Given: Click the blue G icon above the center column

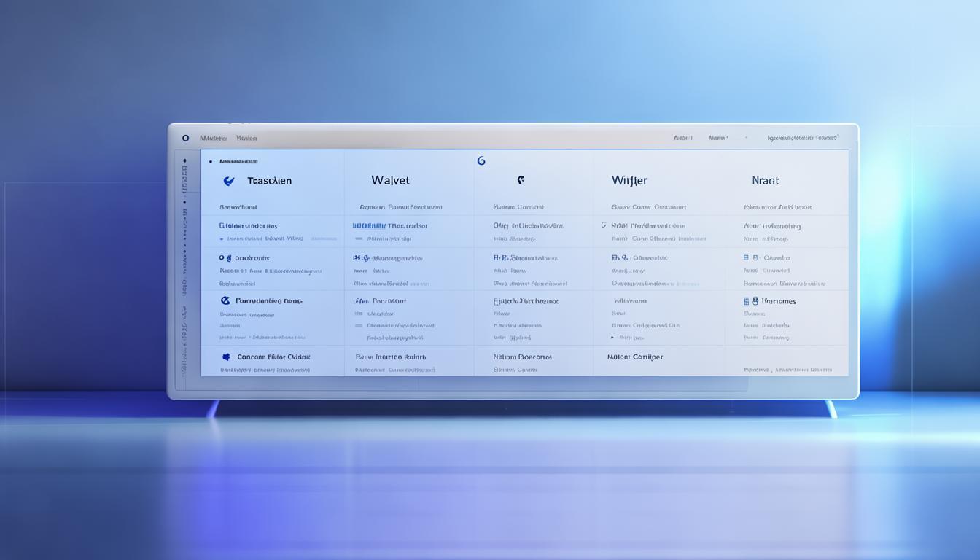Looking at the screenshot, I should (x=481, y=160).
